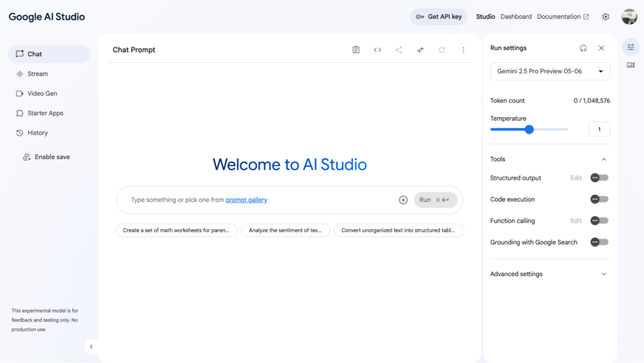644x363 pixels.
Task: Click Edit next to Structured output
Action: pos(576,178)
